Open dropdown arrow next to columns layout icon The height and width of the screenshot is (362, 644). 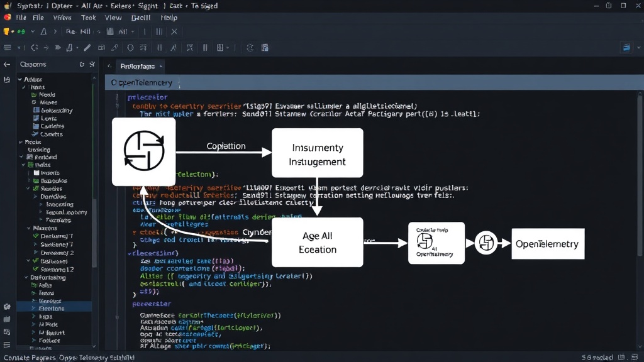[228, 48]
